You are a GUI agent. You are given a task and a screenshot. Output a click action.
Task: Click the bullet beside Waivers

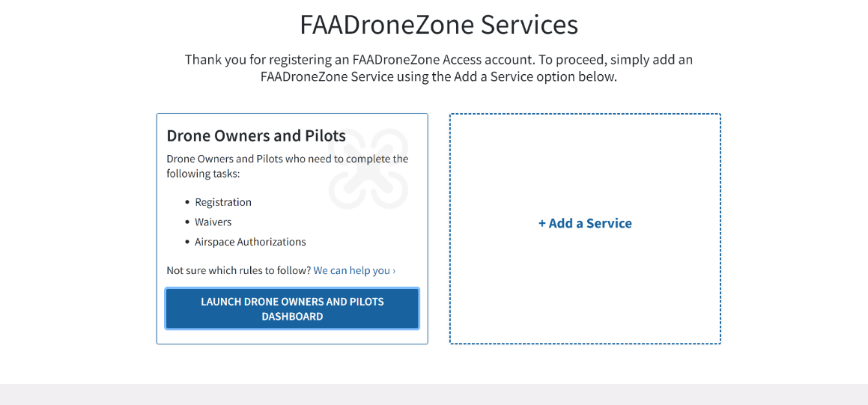187,222
